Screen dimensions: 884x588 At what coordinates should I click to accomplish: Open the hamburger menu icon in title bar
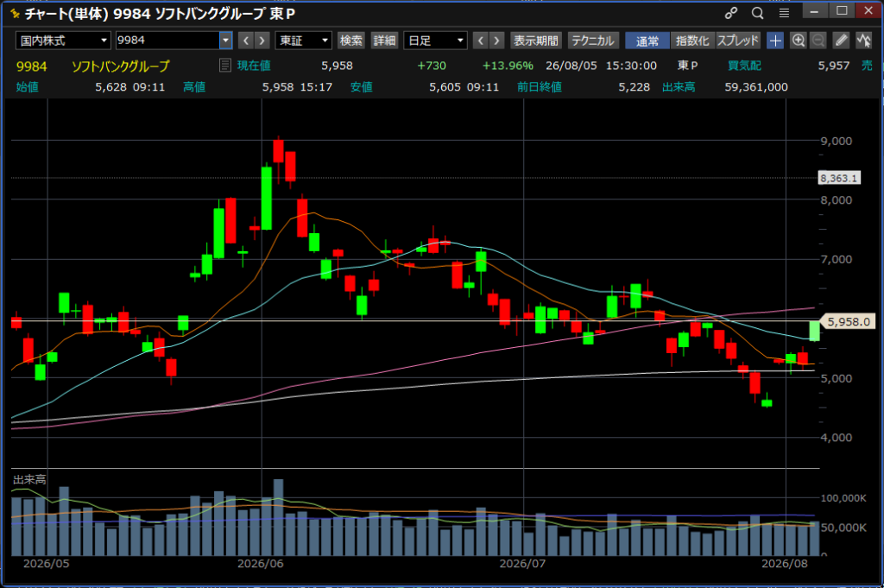pyautogui.click(x=784, y=12)
